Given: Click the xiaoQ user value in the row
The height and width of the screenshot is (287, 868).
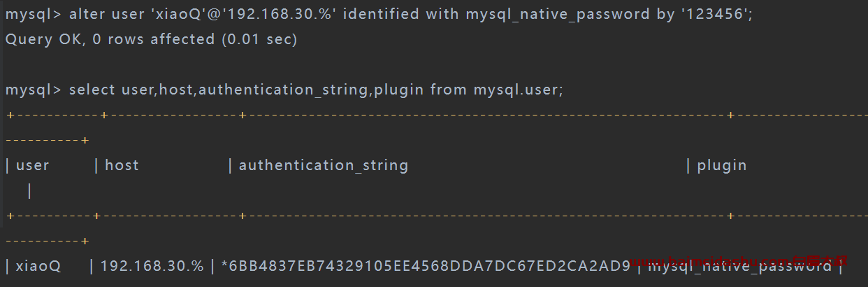Looking at the screenshot, I should click(x=38, y=266).
